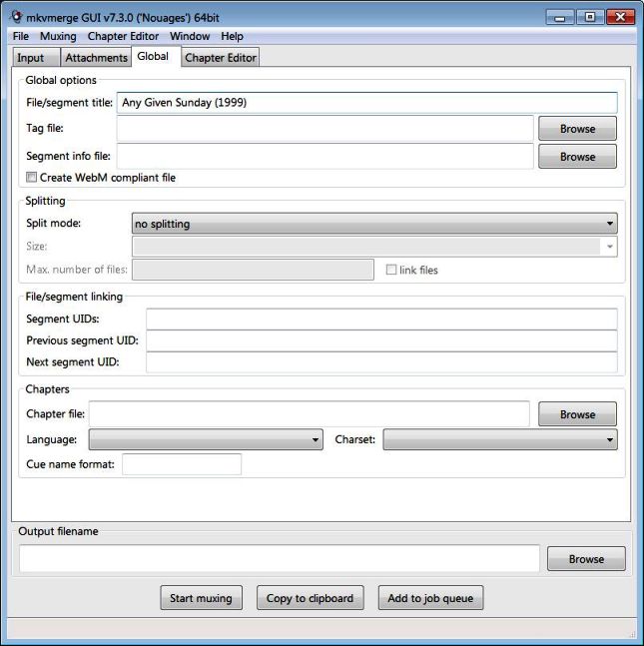Click the mkvmerge application icon in title bar
The width and height of the screenshot is (644, 646).
point(16,17)
